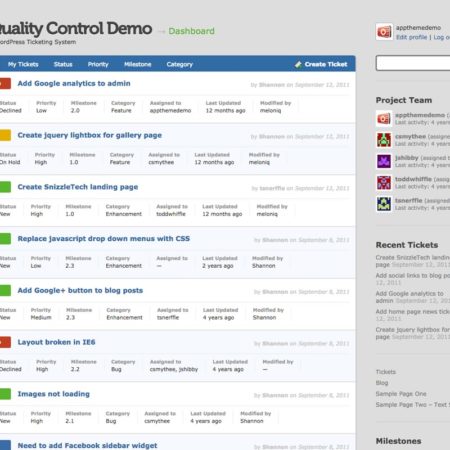Image resolution: width=450 pixels, height=450 pixels.
Task: Click Feature category of Google analytics ticket
Action: pos(121,111)
